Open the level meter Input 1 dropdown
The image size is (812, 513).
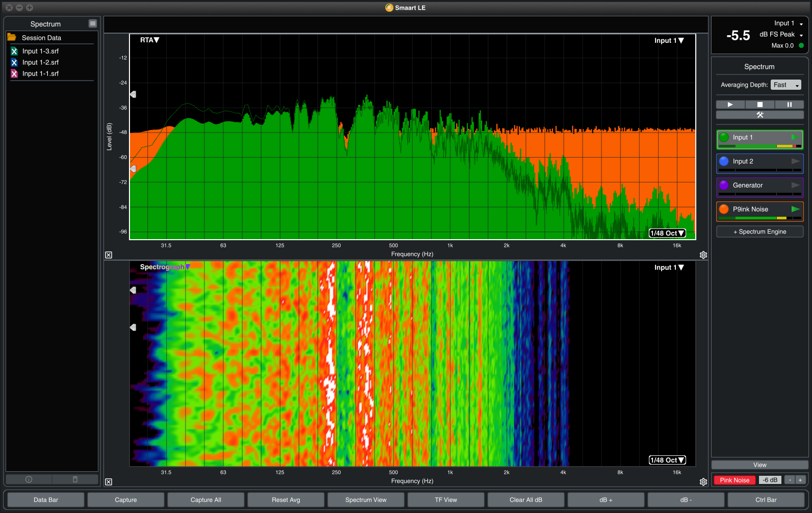click(788, 23)
